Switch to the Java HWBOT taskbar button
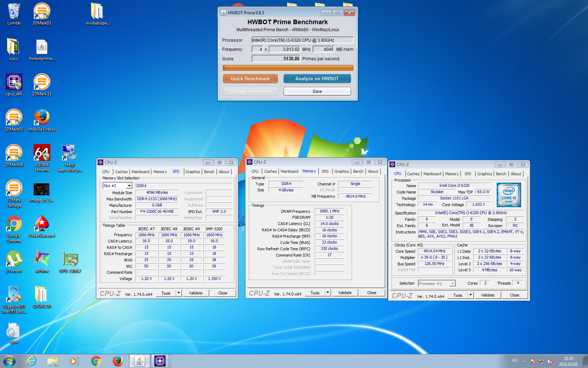This screenshot has height=368, width=588. pos(139,361)
